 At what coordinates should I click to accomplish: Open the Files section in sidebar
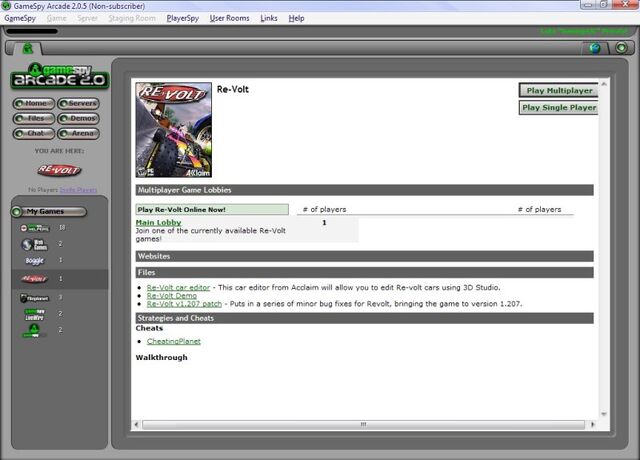click(34, 118)
